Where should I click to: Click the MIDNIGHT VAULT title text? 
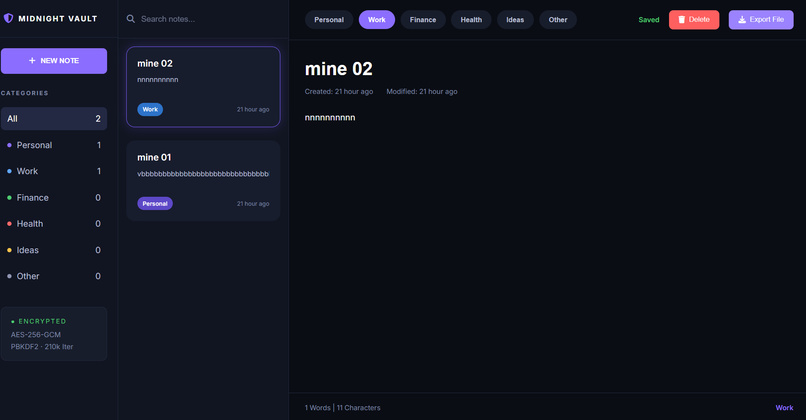click(58, 19)
